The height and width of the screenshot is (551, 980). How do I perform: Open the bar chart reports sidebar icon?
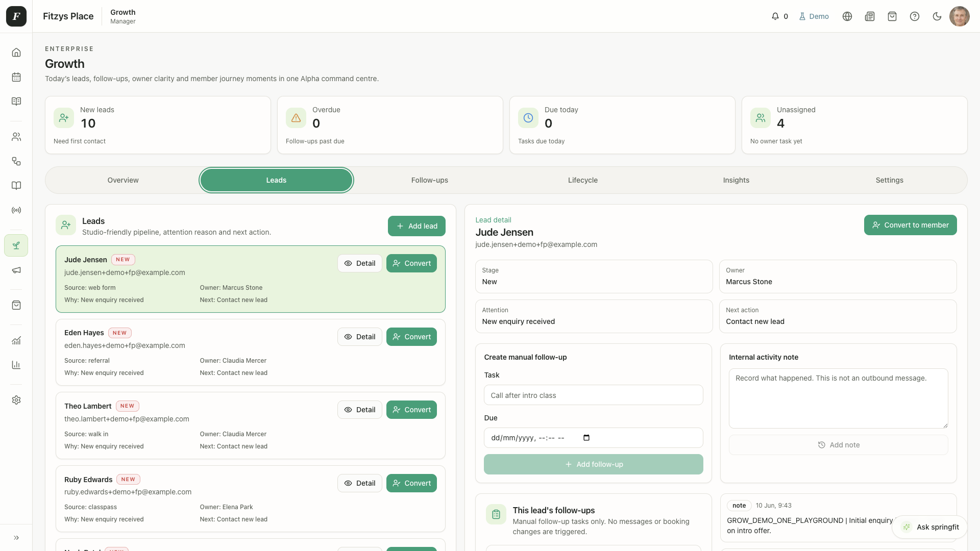[x=16, y=365]
